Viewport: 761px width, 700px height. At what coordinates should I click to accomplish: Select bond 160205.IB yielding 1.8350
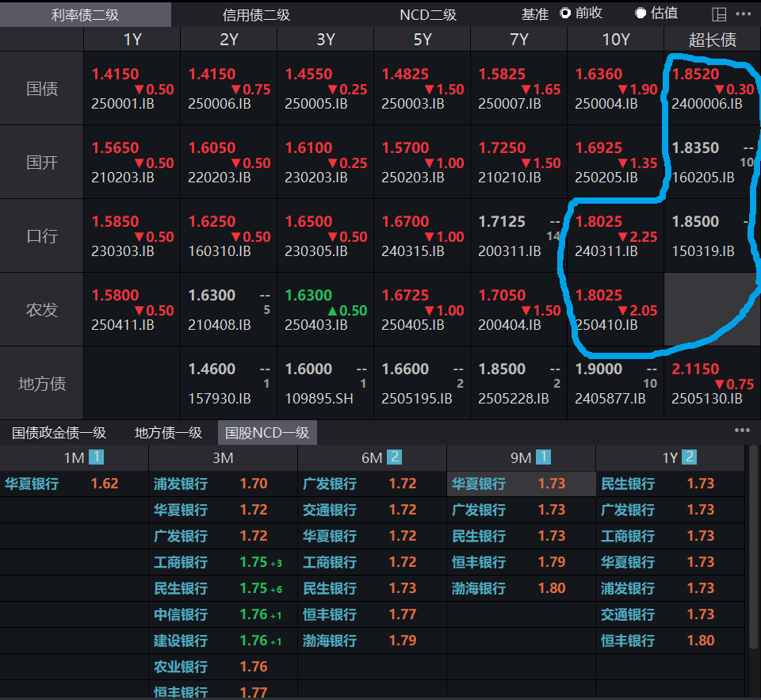tap(712, 163)
